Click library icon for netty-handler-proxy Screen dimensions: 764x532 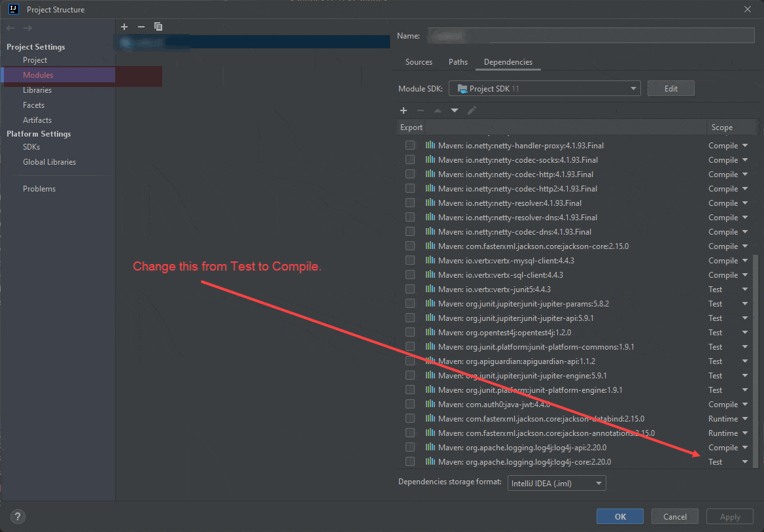430,145
